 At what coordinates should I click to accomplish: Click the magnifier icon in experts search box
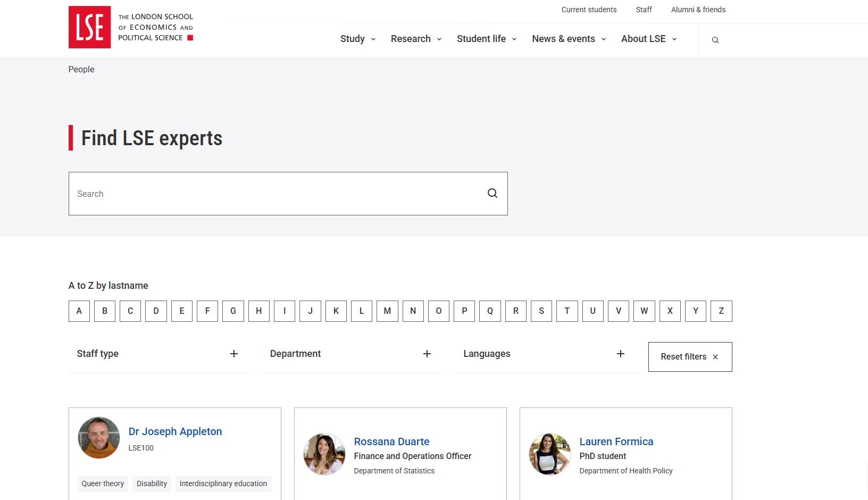tap(493, 194)
